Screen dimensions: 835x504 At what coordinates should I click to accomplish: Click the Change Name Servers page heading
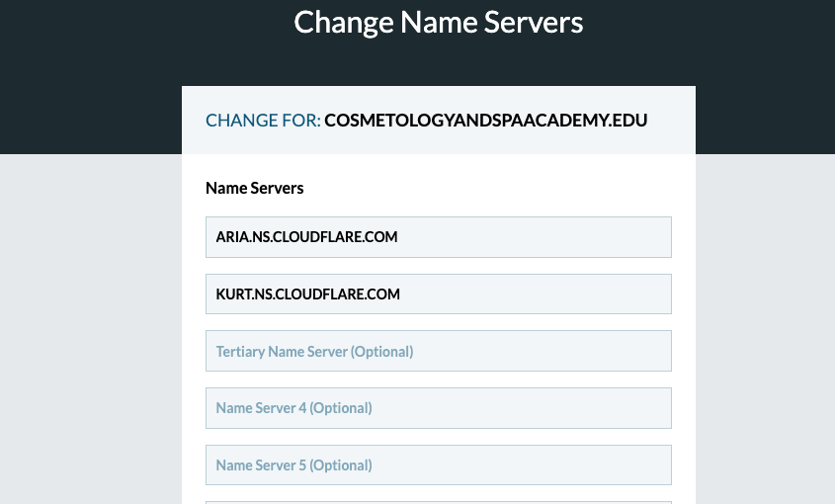[x=439, y=23]
